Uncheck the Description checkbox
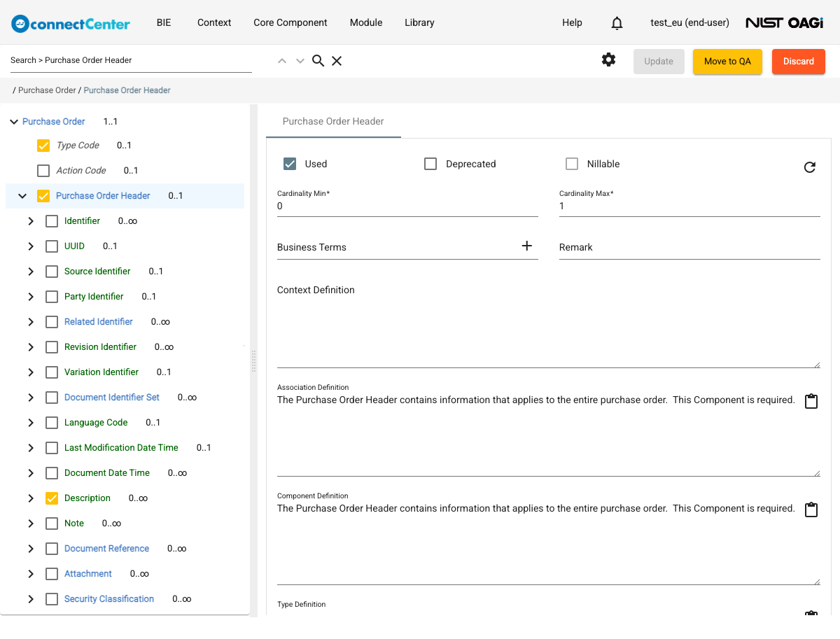The width and height of the screenshot is (840, 639). [x=52, y=498]
